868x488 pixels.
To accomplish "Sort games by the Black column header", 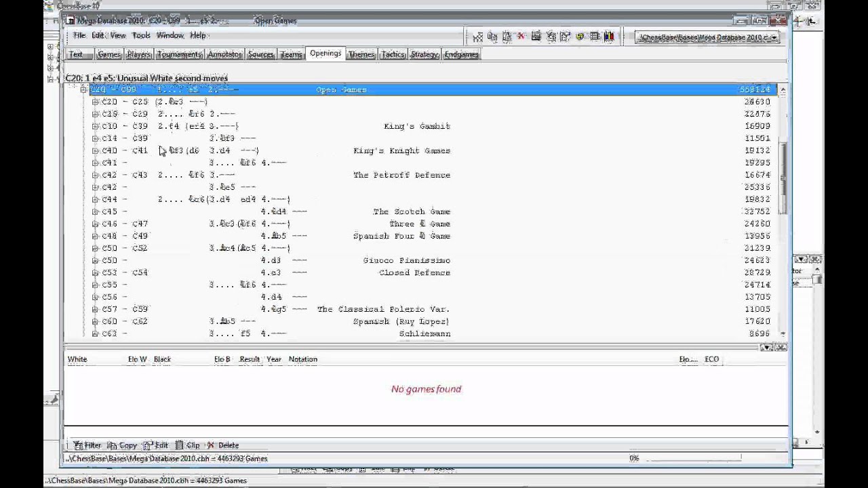I will (x=162, y=359).
